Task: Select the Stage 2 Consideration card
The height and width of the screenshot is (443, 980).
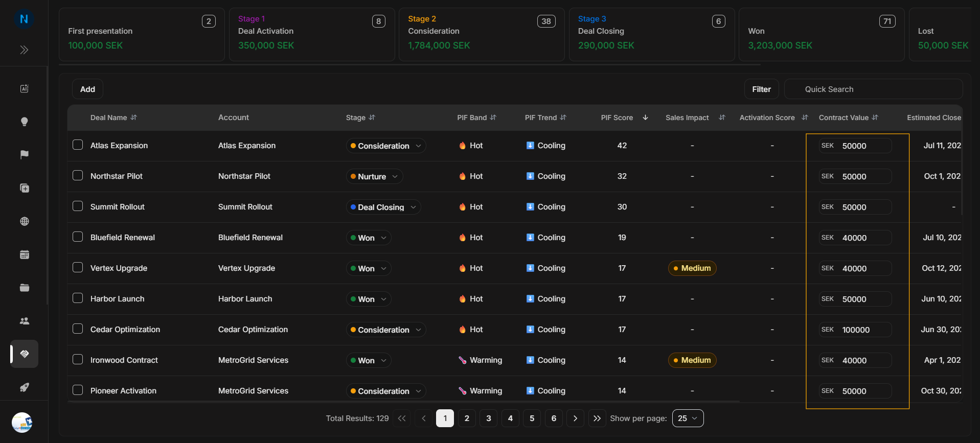Action: (x=482, y=34)
